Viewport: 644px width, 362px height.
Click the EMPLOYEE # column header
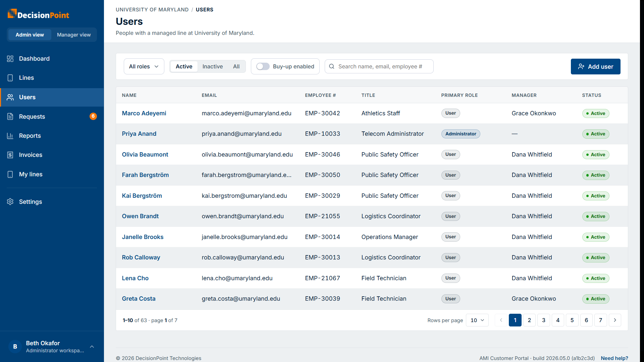click(x=320, y=95)
